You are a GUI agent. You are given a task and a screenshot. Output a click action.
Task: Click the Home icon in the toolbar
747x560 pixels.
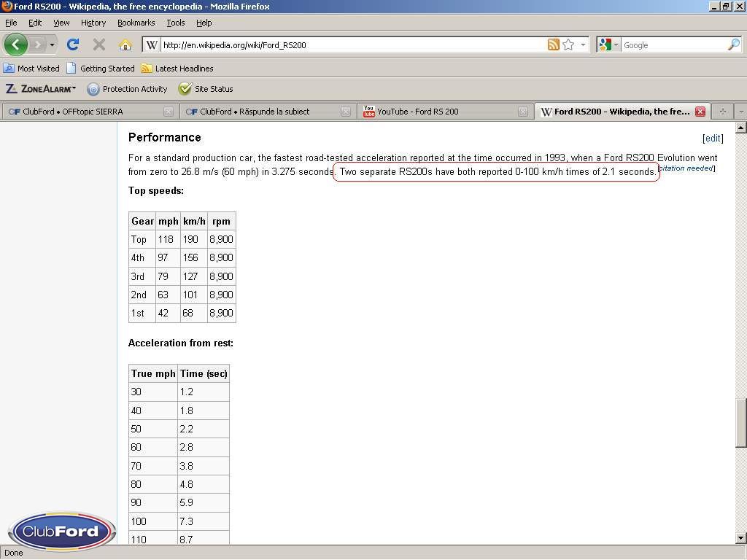[x=125, y=44]
